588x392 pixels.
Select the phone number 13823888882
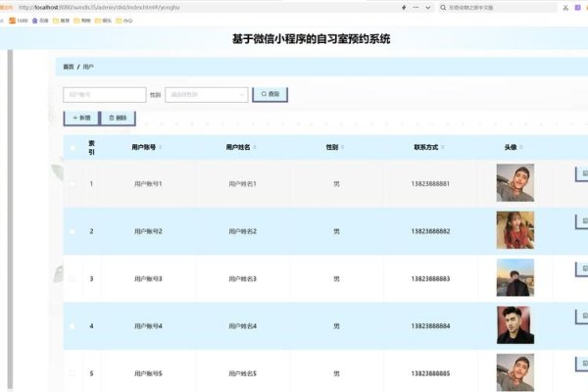[430, 231]
